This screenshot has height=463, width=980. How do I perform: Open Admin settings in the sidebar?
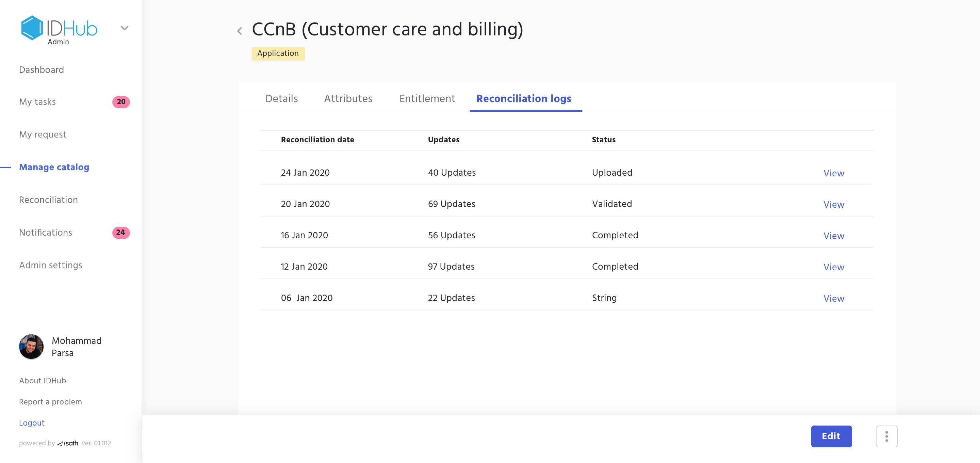coord(51,265)
